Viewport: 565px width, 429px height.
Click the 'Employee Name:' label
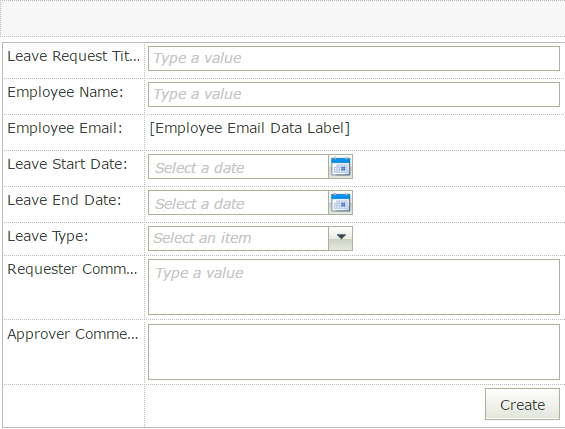tap(65, 92)
